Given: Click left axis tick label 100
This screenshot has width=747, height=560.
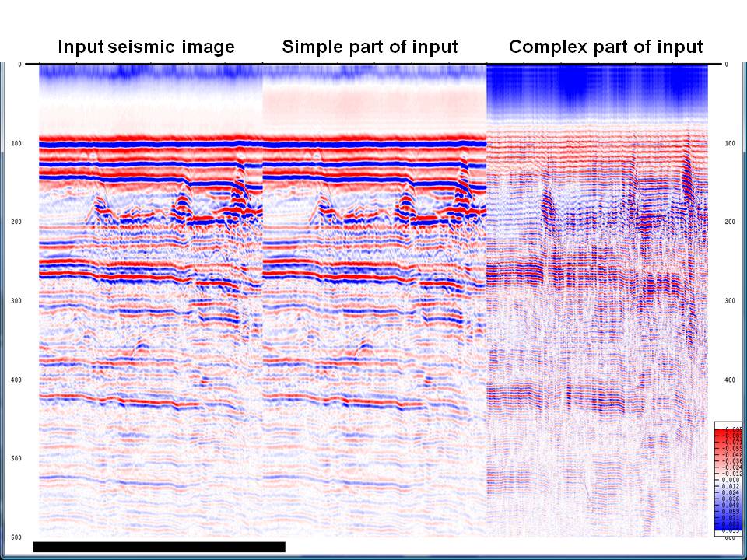Looking at the screenshot, I should pyautogui.click(x=16, y=143).
